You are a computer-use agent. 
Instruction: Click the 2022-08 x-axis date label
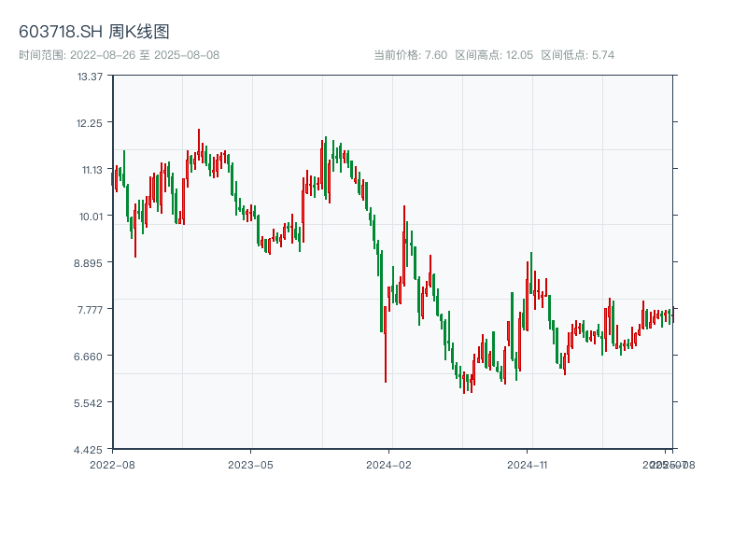(112, 464)
